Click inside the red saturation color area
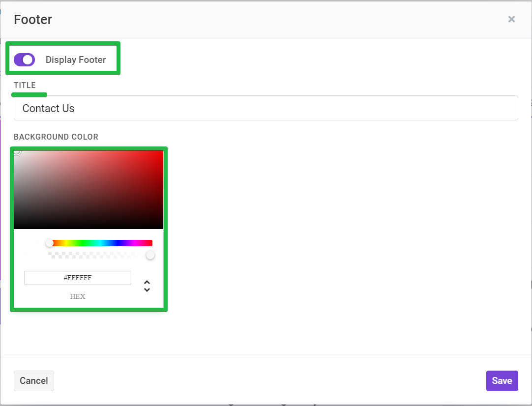Image resolution: width=532 pixels, height=406 pixels. (x=89, y=190)
